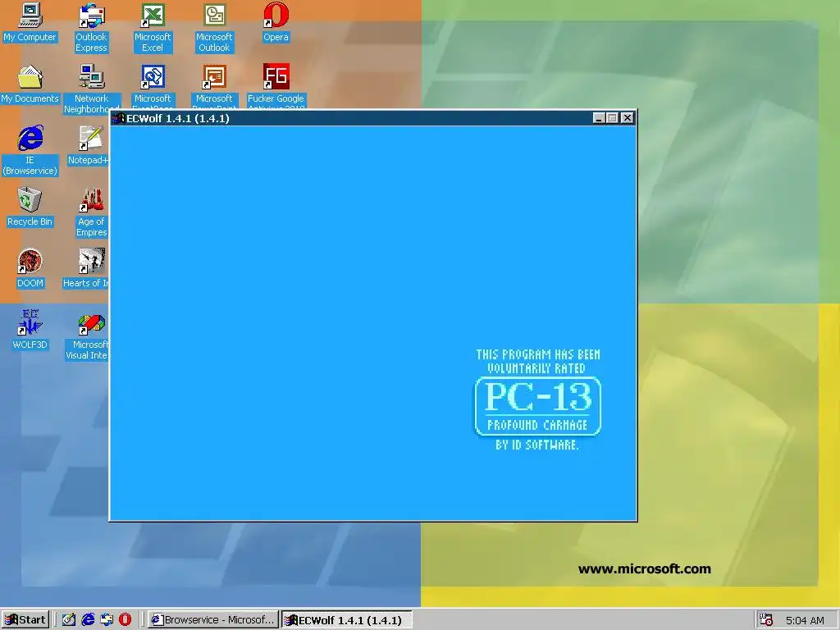Close the ECWolf window
The width and height of the screenshot is (840, 630).
628,118
